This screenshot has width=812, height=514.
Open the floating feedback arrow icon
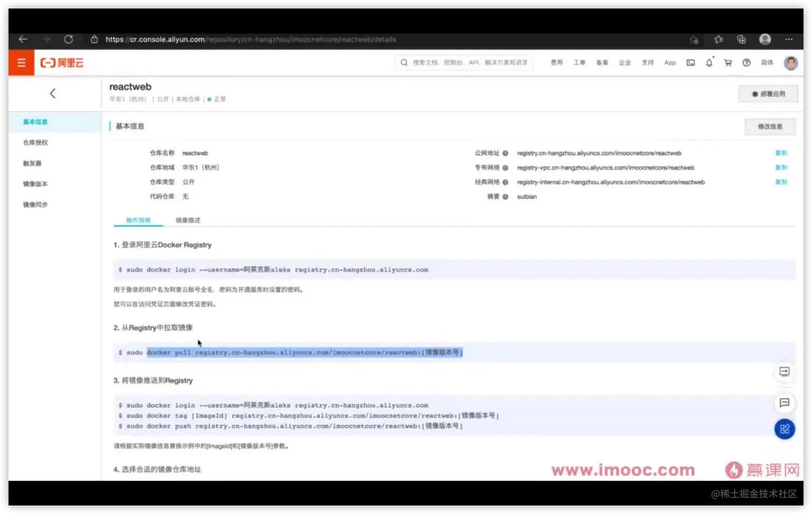(785, 372)
